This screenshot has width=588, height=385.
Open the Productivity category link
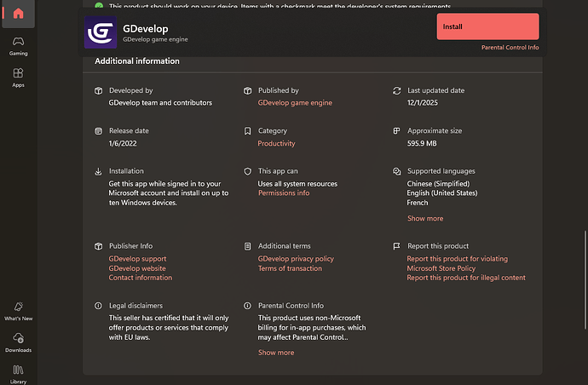tap(276, 144)
